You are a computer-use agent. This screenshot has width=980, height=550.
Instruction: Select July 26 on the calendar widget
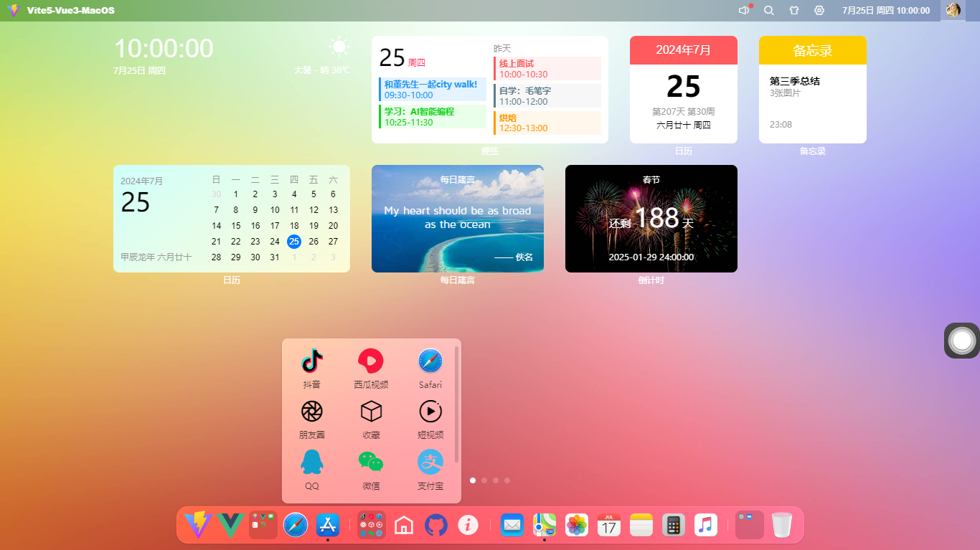pyautogui.click(x=314, y=242)
